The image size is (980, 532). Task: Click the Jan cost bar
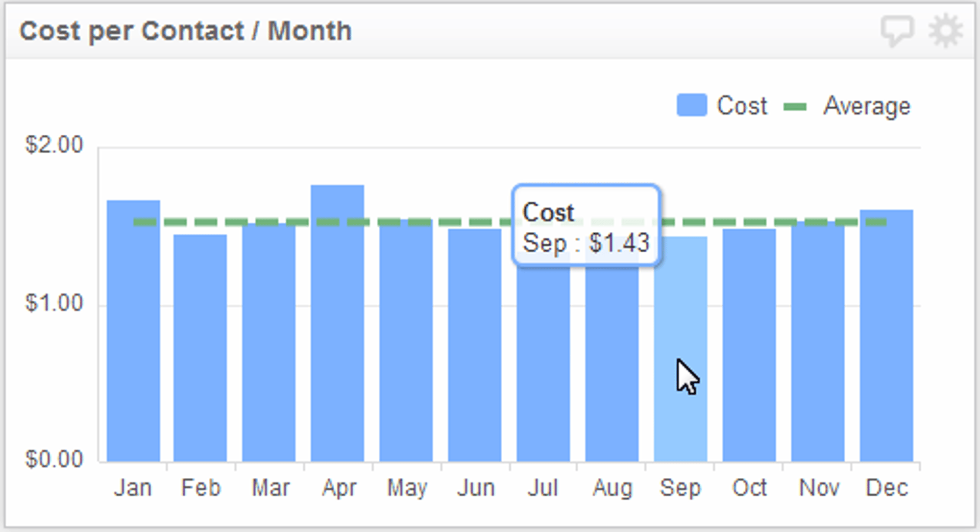click(134, 332)
